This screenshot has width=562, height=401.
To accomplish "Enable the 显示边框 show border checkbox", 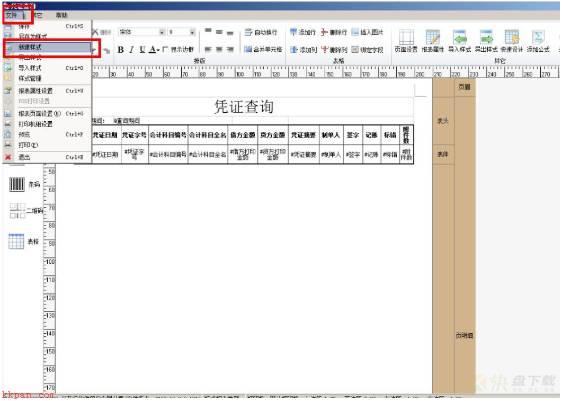I will pos(165,49).
